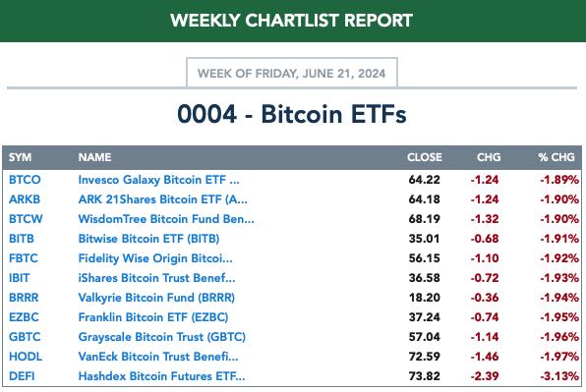Open the FBTC symbol link
The width and height of the screenshot is (586, 392).
(x=24, y=258)
